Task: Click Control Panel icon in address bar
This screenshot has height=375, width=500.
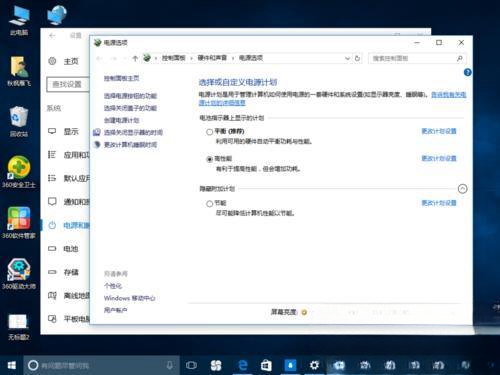Action: point(147,58)
